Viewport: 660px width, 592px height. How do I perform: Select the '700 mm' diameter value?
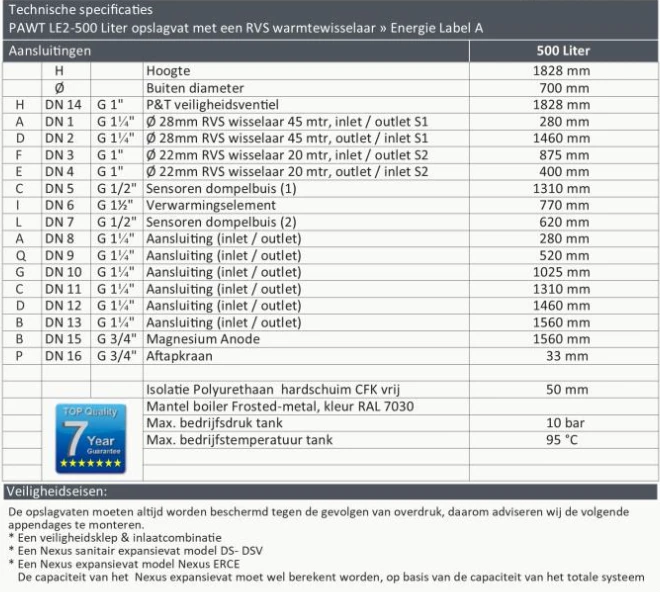pyautogui.click(x=564, y=88)
